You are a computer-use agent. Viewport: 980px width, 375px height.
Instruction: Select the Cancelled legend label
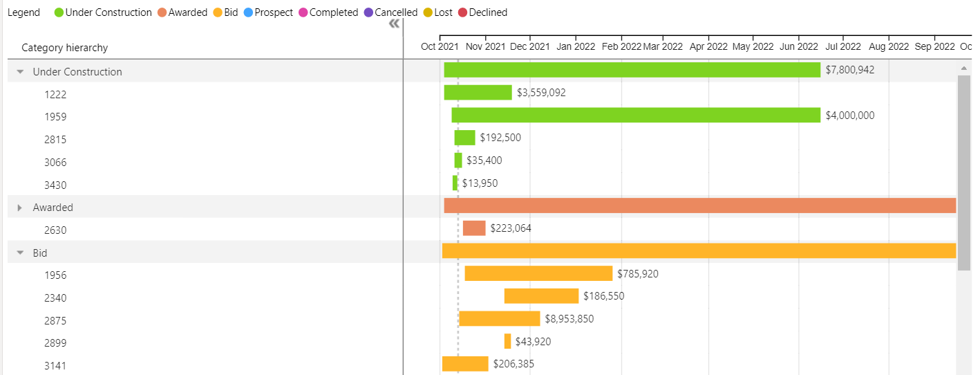pyautogui.click(x=396, y=12)
